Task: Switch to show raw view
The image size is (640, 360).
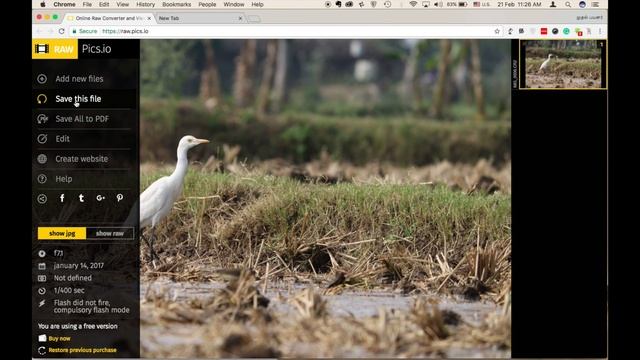Action: (110, 233)
